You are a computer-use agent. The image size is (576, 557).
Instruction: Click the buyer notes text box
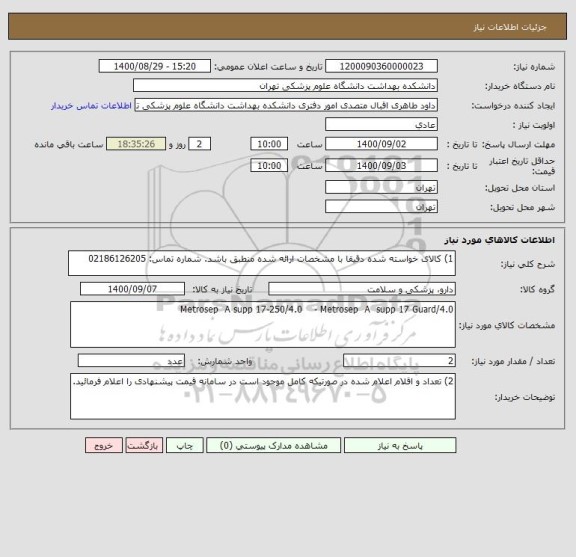(263, 396)
